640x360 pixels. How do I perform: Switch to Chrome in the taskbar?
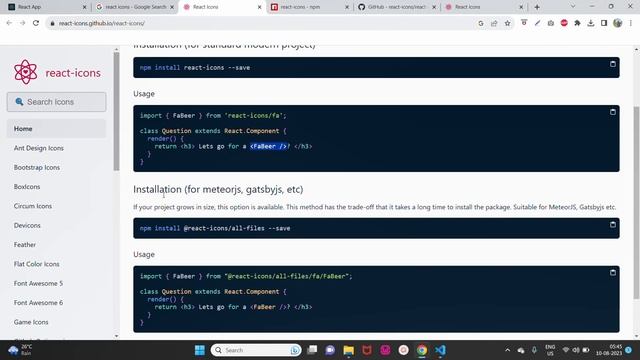click(x=422, y=350)
